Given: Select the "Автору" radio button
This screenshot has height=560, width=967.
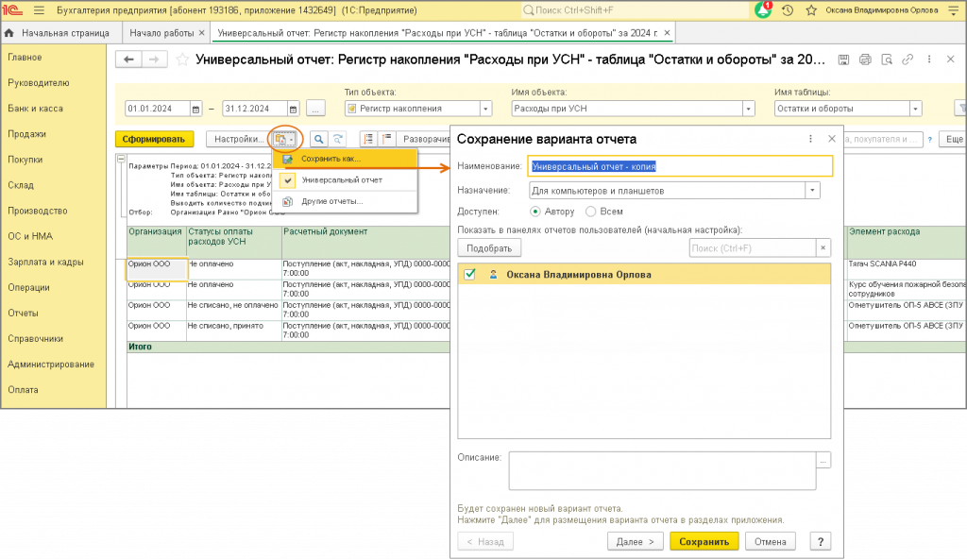Looking at the screenshot, I should click(535, 212).
